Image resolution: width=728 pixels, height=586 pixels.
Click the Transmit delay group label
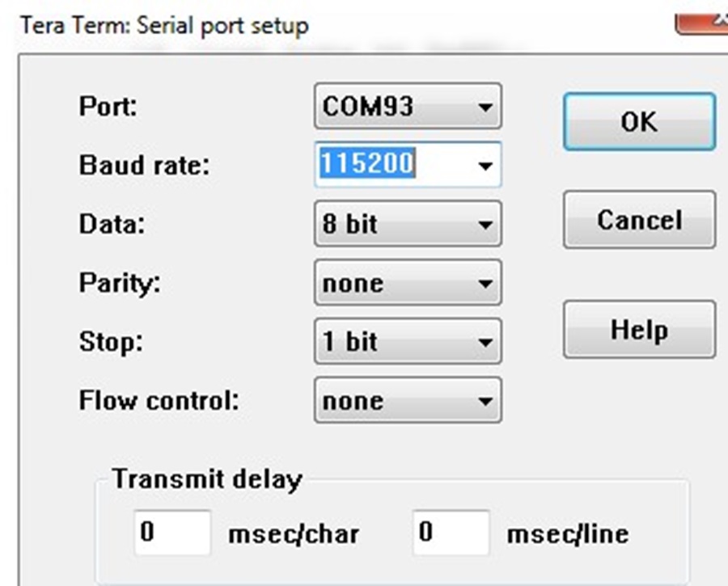(207, 478)
